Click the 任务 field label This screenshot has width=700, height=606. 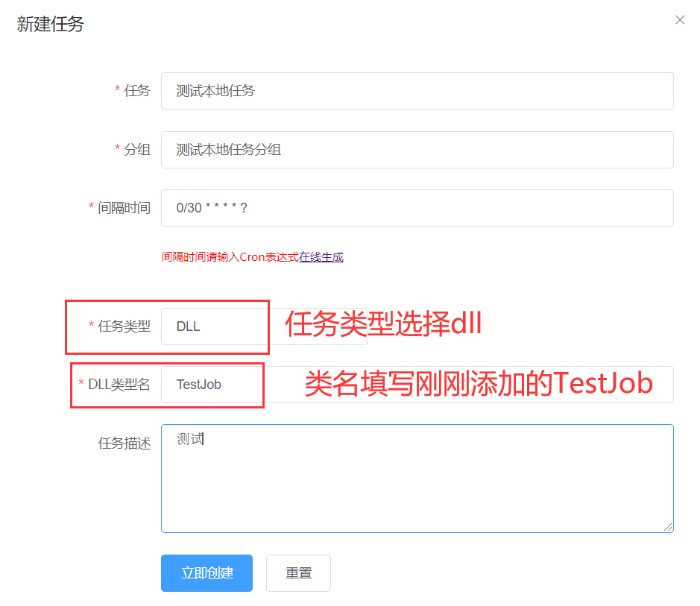[x=136, y=91]
